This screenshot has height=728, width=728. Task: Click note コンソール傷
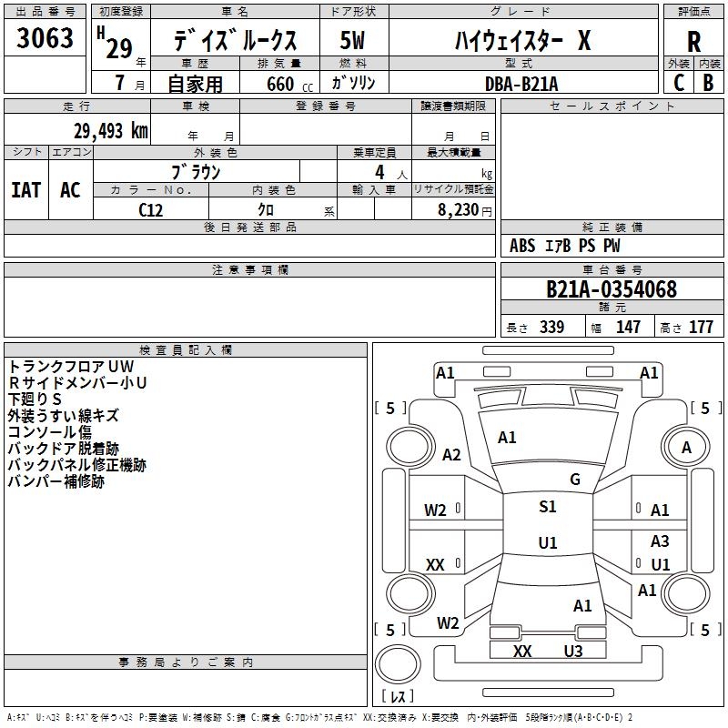coord(50,431)
